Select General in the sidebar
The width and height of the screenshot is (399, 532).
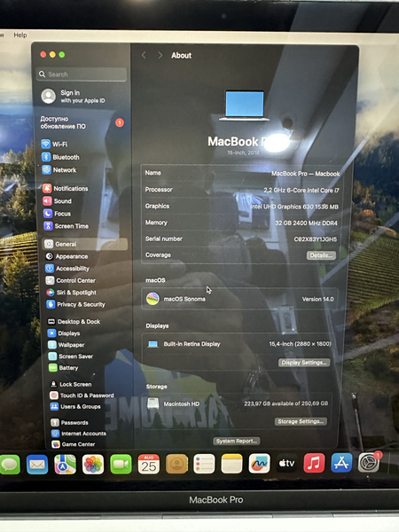point(85,244)
